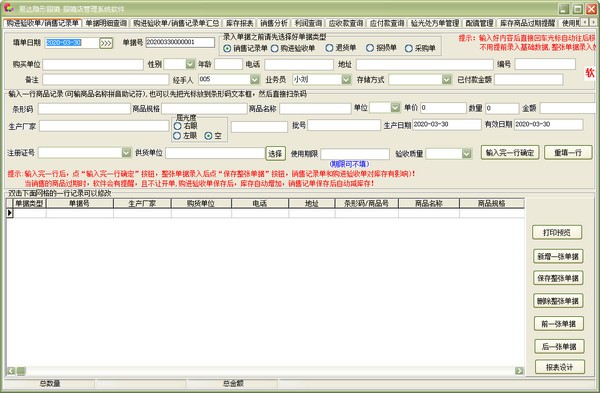The image size is (600, 393).
Task: Click the grid horizontal scrollbar left arrow
Action: coord(11,370)
